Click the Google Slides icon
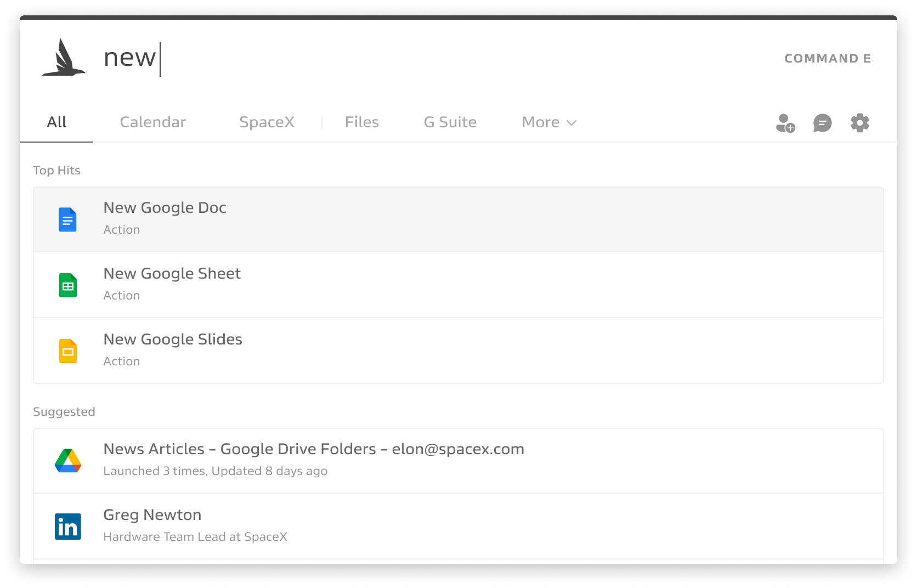Viewport: 917px width, 588px height. click(x=67, y=351)
